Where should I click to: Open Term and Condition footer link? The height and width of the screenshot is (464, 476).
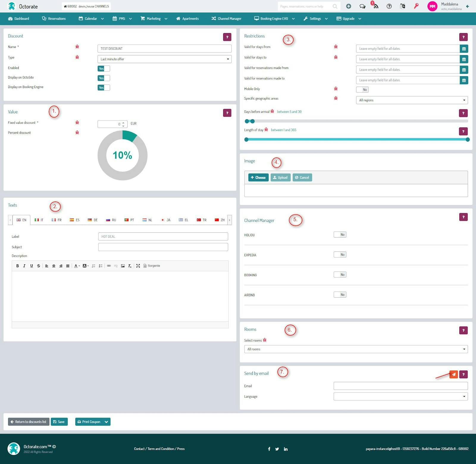(x=161, y=449)
